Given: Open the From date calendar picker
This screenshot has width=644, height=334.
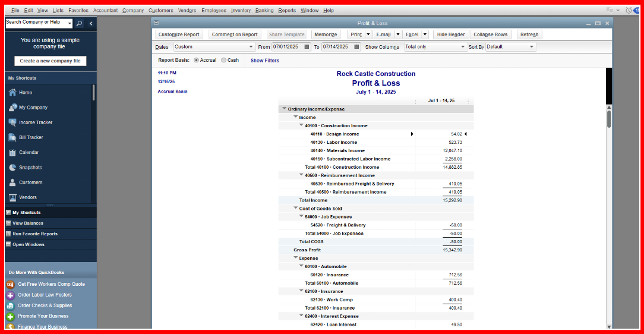Looking at the screenshot, I should pyautogui.click(x=307, y=47).
